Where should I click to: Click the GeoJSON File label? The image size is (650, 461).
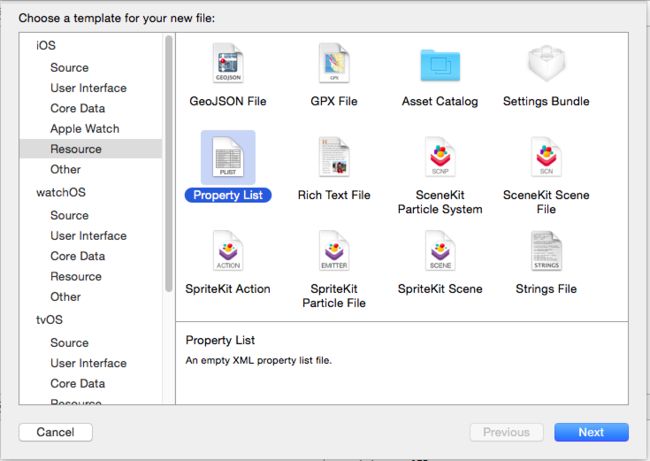(228, 101)
